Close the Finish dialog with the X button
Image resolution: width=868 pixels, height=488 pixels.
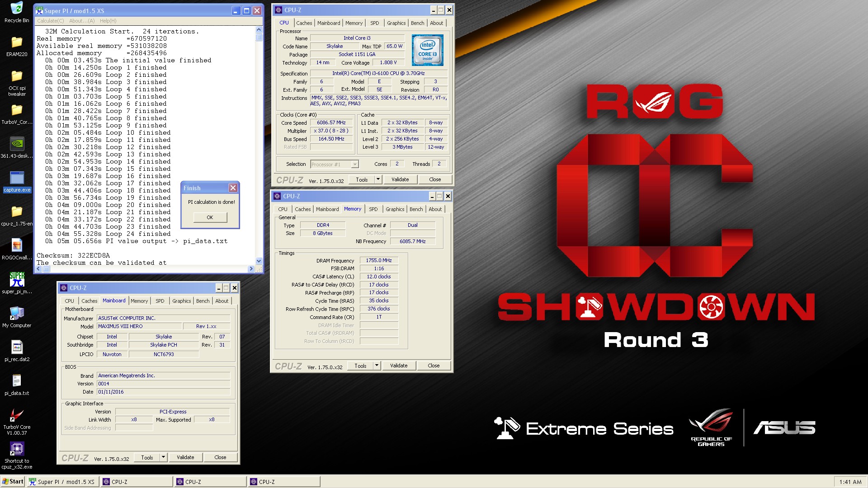[x=233, y=188]
